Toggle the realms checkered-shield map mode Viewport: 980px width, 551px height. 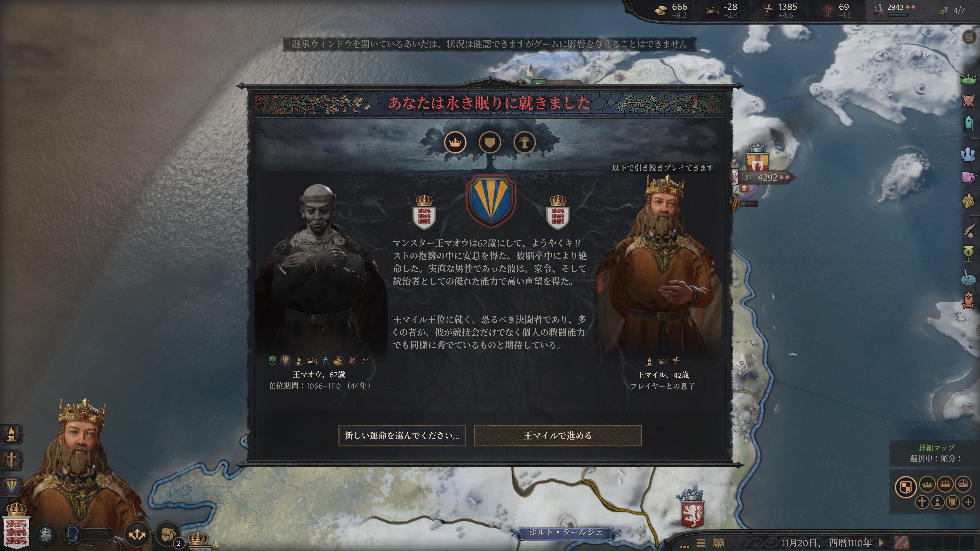906,487
